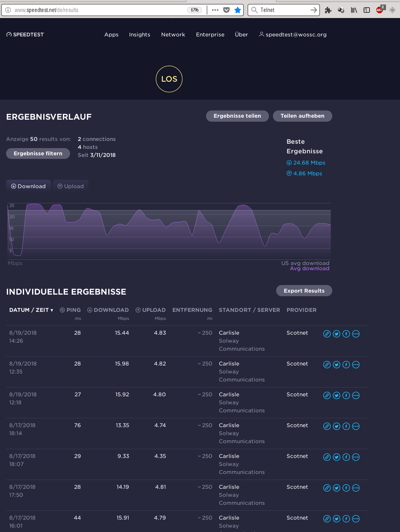Bookmark this page with the star icon
Viewport: 400px width, 532px height.
click(x=238, y=10)
